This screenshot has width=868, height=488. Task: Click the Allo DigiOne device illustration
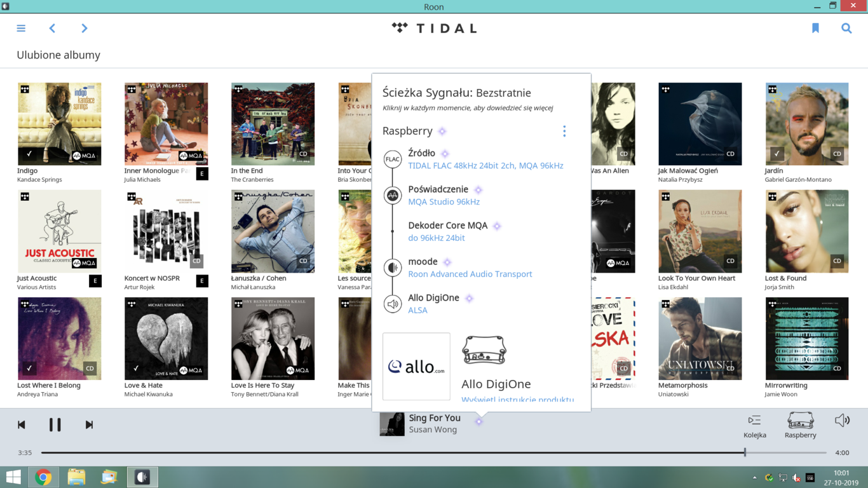pyautogui.click(x=484, y=350)
